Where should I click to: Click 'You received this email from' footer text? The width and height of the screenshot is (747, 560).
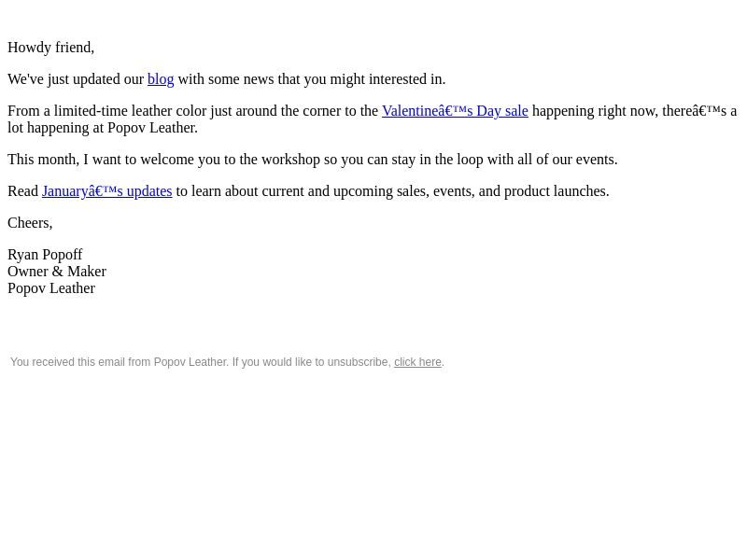[x=80, y=362]
